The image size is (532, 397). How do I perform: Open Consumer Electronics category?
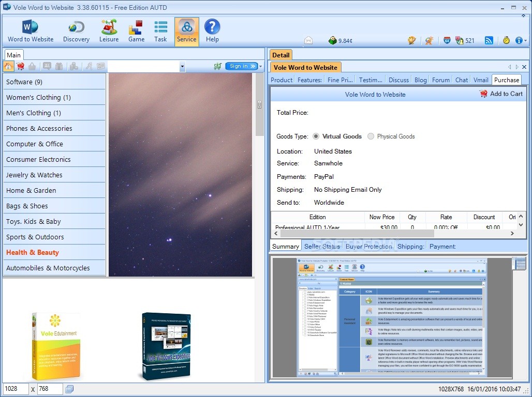[54, 159]
